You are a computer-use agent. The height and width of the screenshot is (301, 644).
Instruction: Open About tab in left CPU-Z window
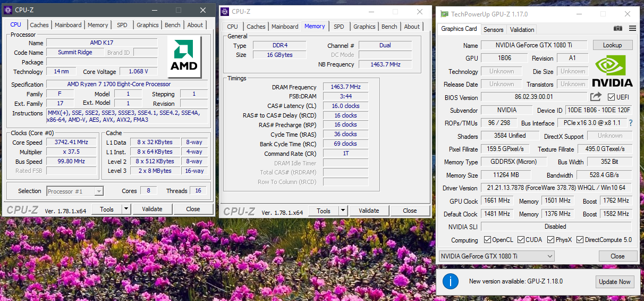click(195, 25)
